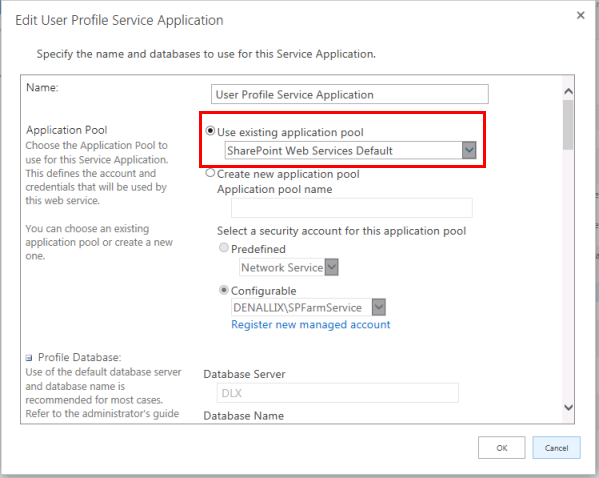Click the Profile Database section heading
Image resolution: width=599 pixels, height=478 pixels.
79,358
